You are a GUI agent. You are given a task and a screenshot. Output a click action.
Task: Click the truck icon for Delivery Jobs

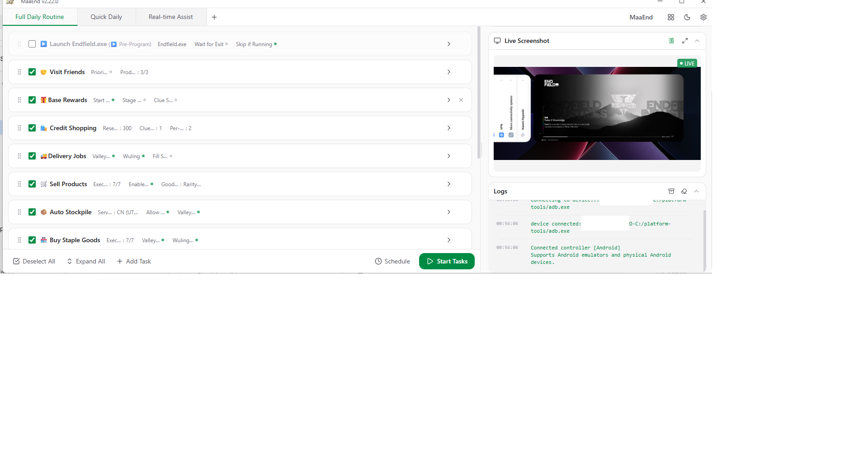[x=43, y=156]
